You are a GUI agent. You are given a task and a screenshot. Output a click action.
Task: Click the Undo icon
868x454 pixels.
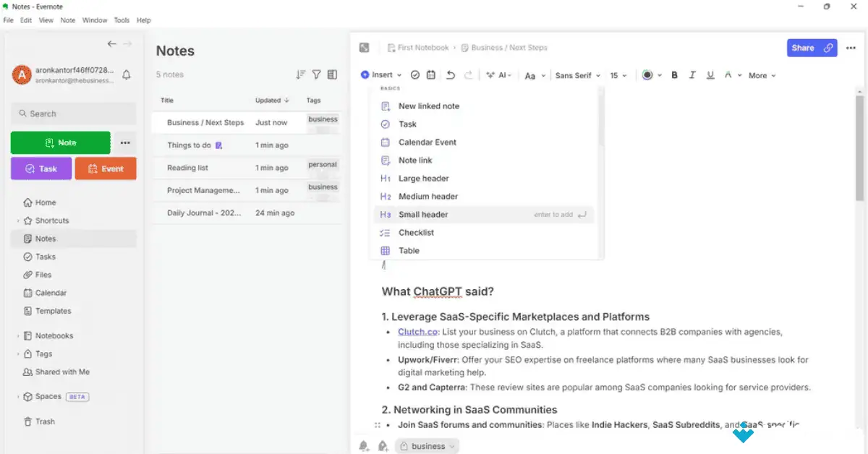coord(450,74)
